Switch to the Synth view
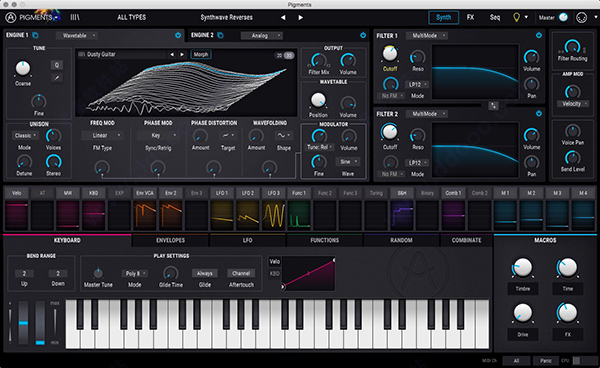The image size is (600, 368). click(443, 18)
